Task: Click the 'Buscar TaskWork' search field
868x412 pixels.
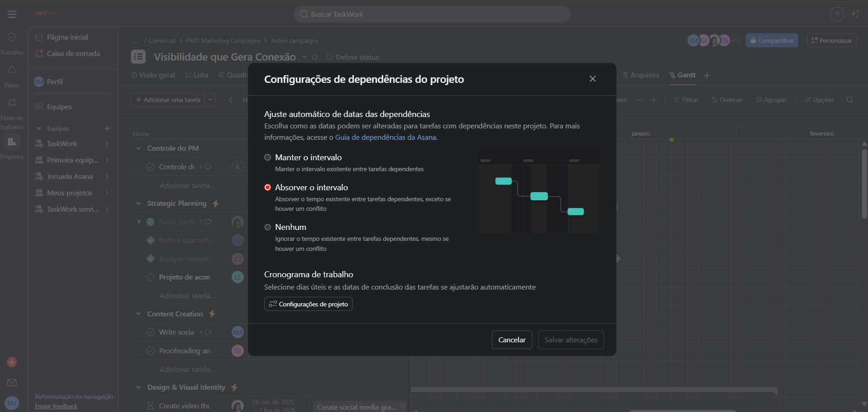Action: (432, 15)
